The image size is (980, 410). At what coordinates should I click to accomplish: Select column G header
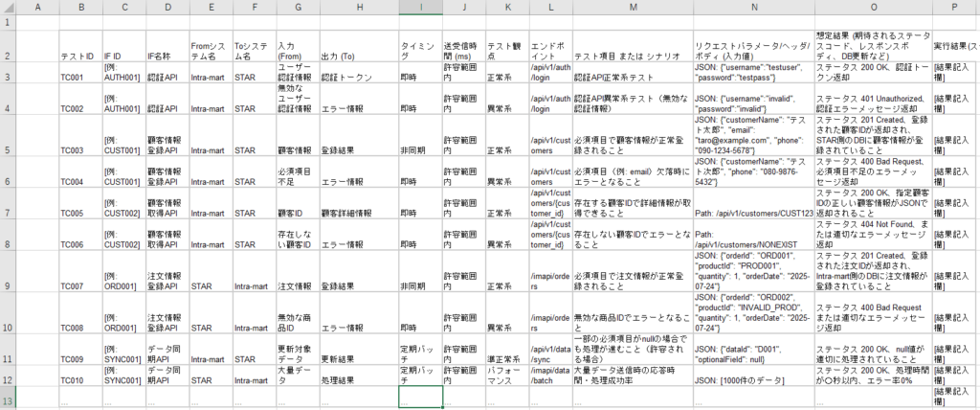coord(298,7)
